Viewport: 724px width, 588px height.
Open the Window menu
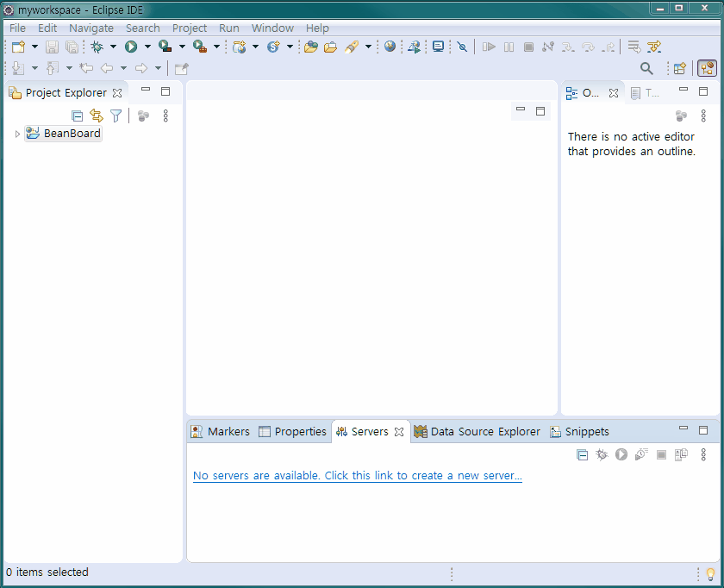pyautogui.click(x=273, y=28)
